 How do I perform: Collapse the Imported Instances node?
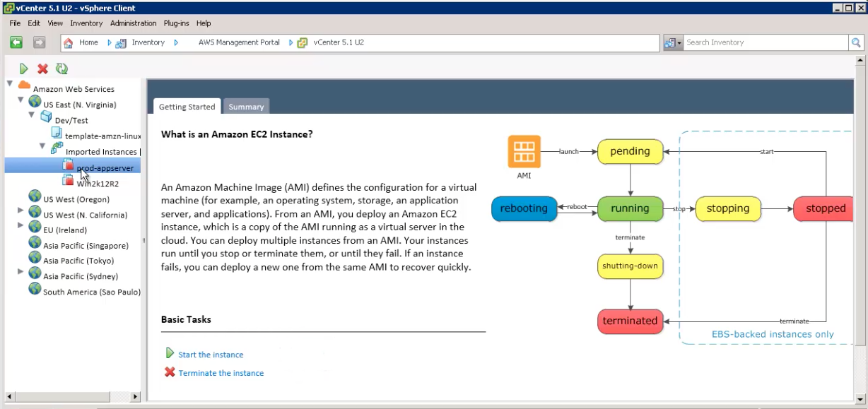43,146
